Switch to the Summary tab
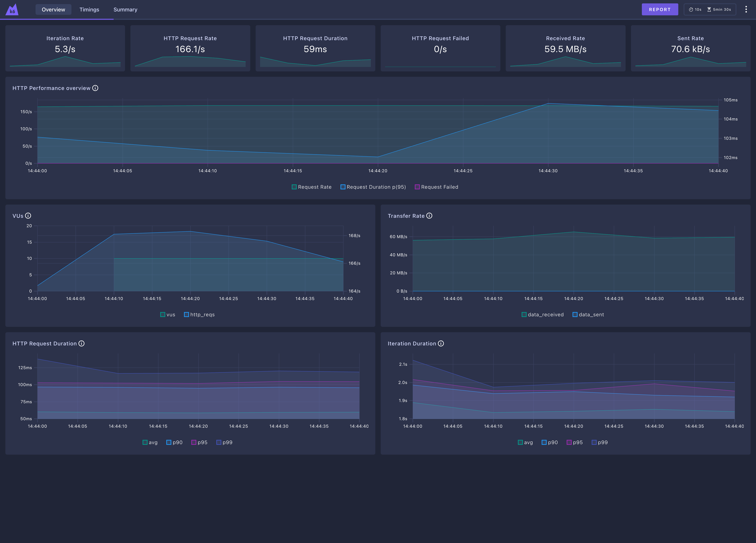Viewport: 756px width, 543px height. point(125,9)
